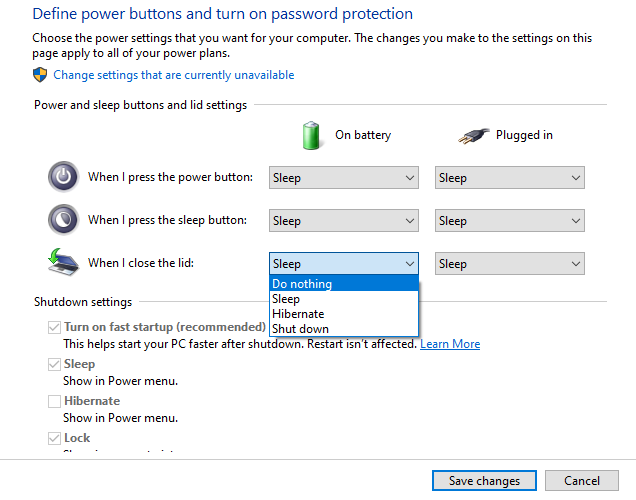Click the power plug icon
The image size is (636, 500).
click(473, 136)
